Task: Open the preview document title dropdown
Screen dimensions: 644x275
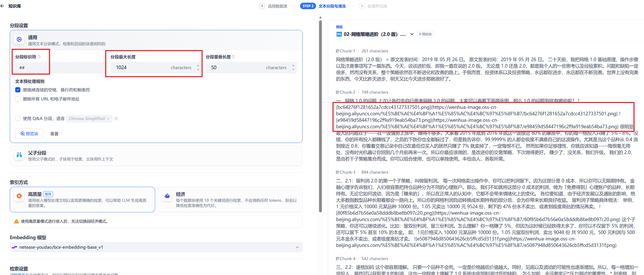Action: (412, 34)
